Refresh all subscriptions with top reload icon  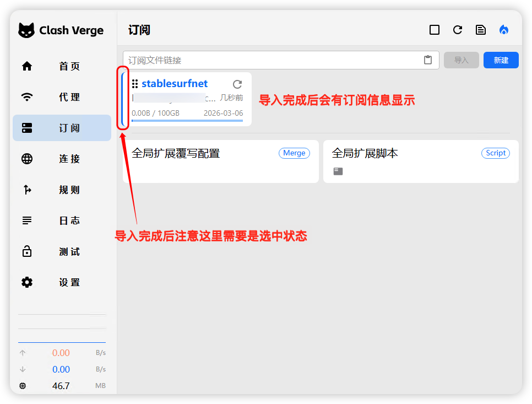(x=458, y=30)
